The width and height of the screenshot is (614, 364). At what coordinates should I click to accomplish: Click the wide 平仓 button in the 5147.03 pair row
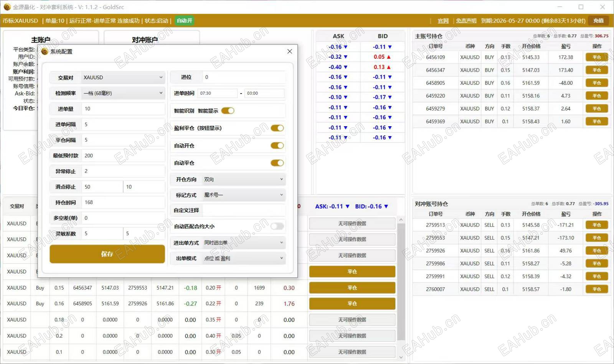click(352, 288)
